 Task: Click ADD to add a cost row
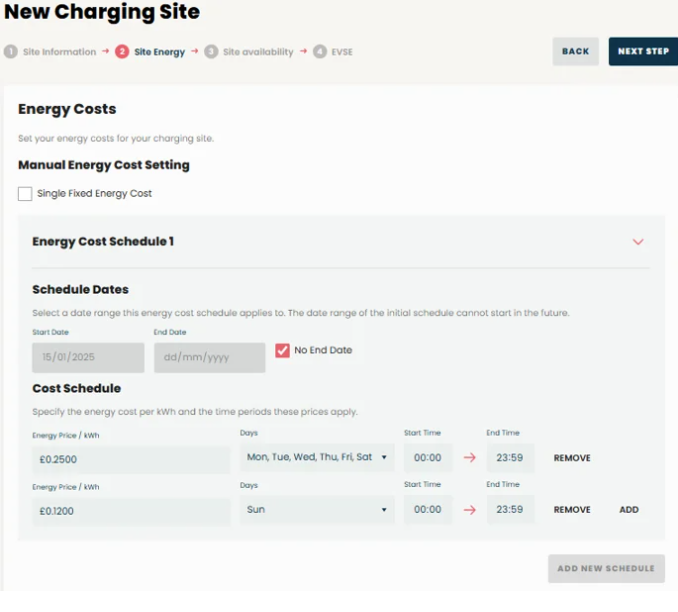coord(629,510)
